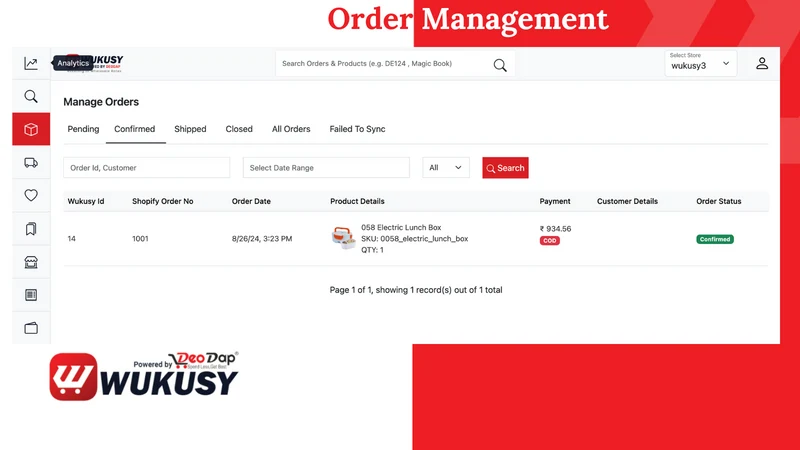This screenshot has width=800, height=450.
Task: Click the COD payment badge
Action: 549,241
